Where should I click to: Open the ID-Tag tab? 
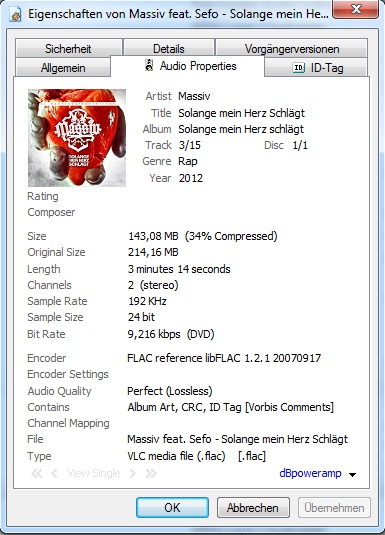pyautogui.click(x=316, y=68)
